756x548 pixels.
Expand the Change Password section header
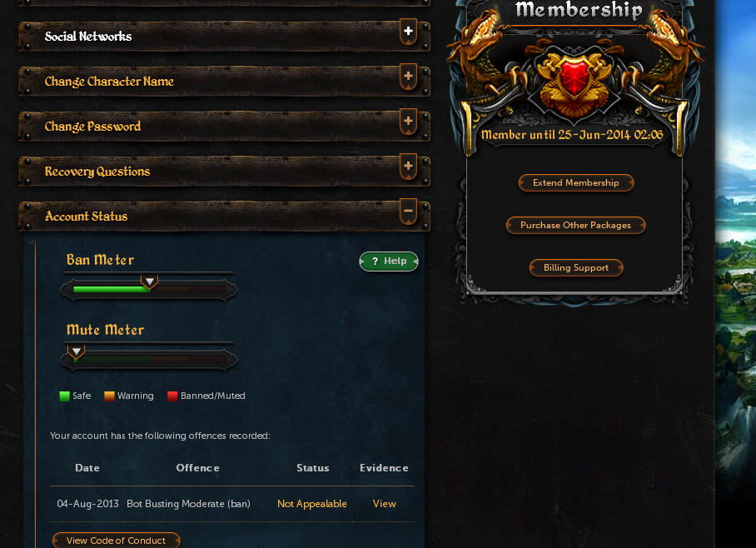pos(224,126)
